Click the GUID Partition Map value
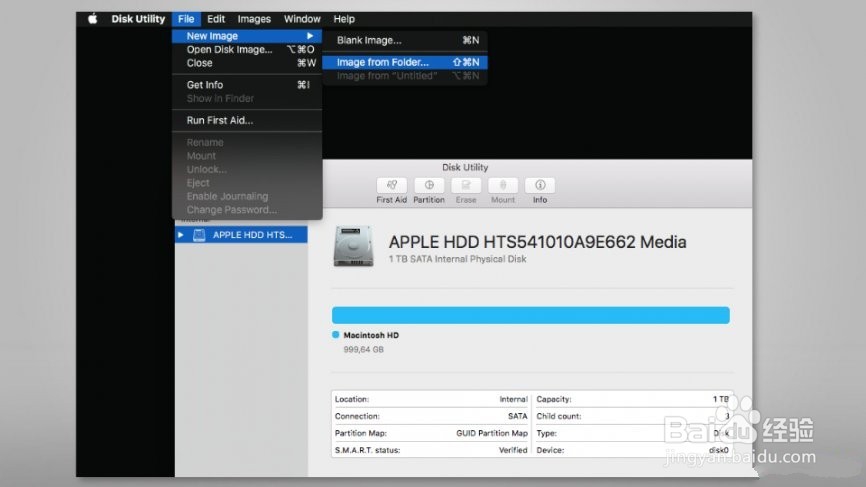Viewport: 866px width, 487px height. click(x=492, y=433)
